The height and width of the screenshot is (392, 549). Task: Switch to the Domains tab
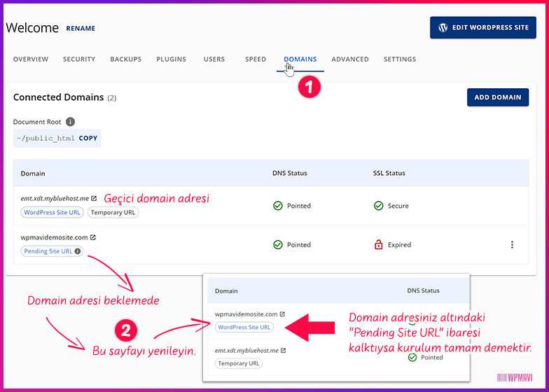[x=300, y=59]
